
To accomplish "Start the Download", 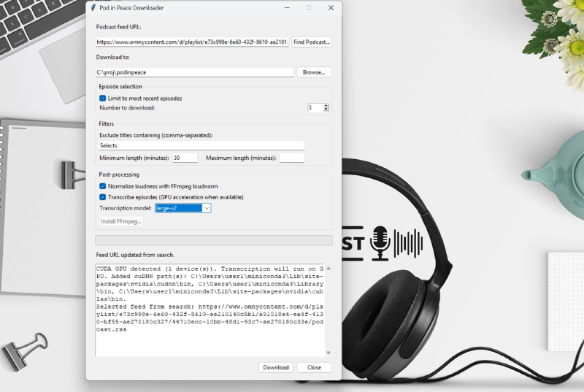I will click(276, 367).
